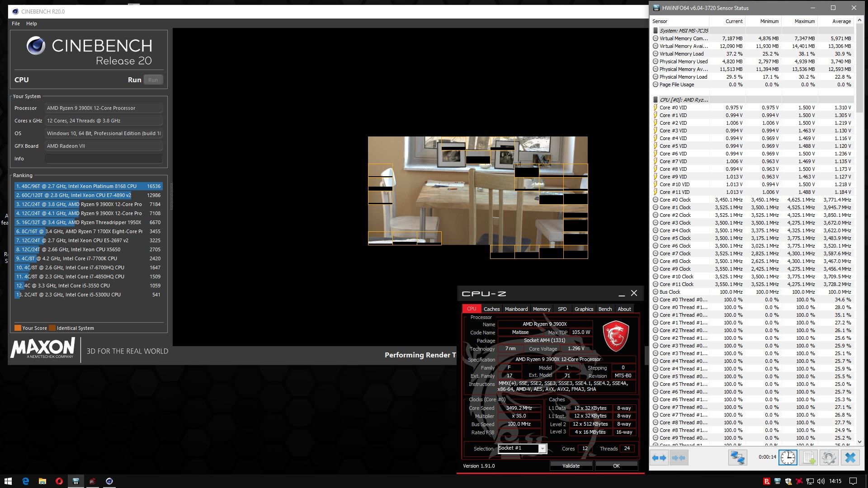The image size is (868, 488).
Task: Select the CPU tab in CPU-Z
Action: click(472, 309)
